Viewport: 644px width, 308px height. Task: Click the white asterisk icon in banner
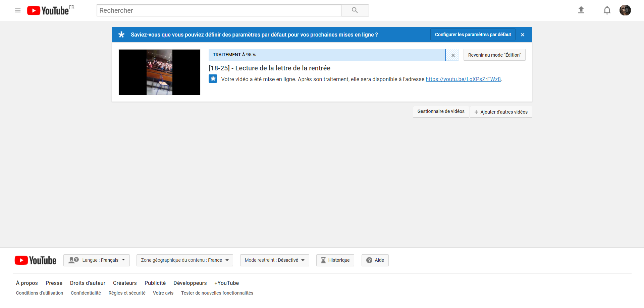point(121,35)
